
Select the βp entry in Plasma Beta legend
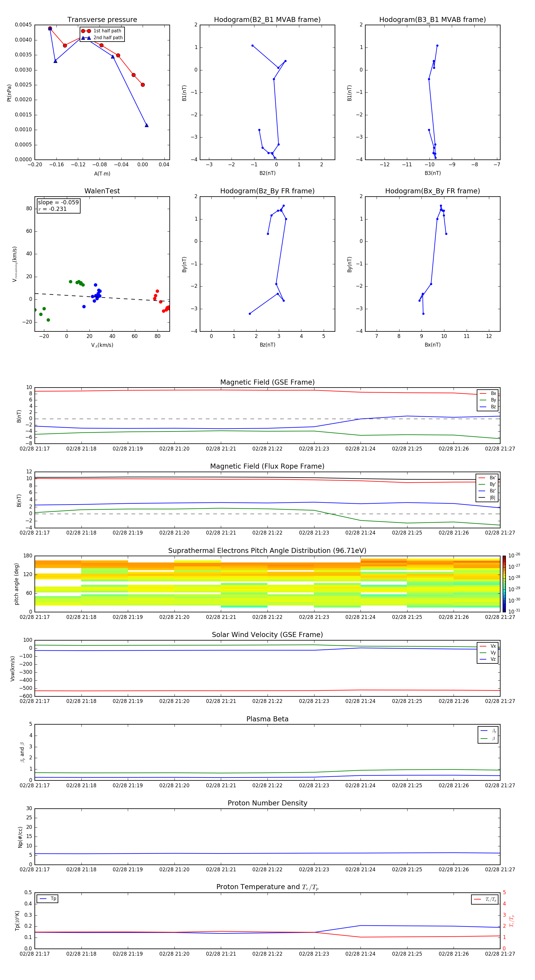(488, 731)
